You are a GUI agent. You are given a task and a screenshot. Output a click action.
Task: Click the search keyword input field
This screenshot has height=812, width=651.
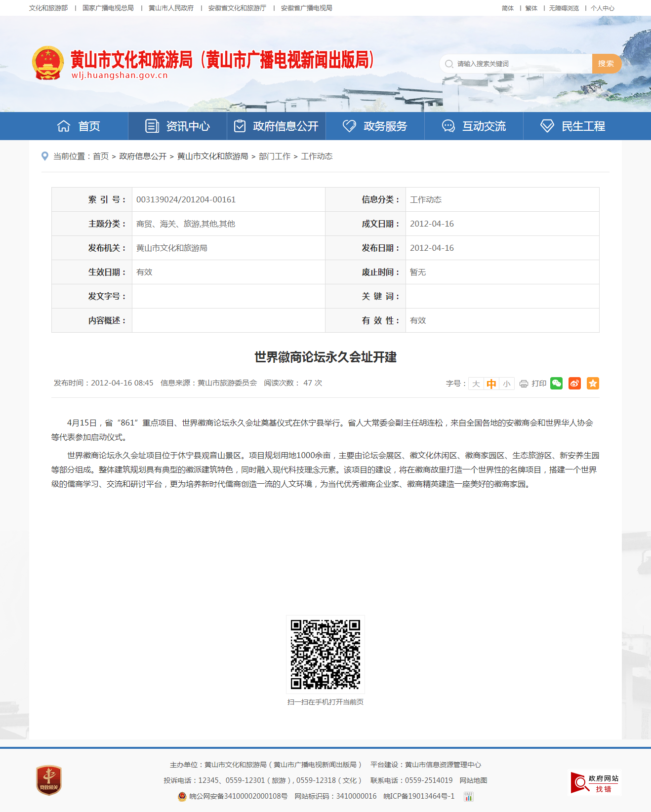tap(519, 64)
